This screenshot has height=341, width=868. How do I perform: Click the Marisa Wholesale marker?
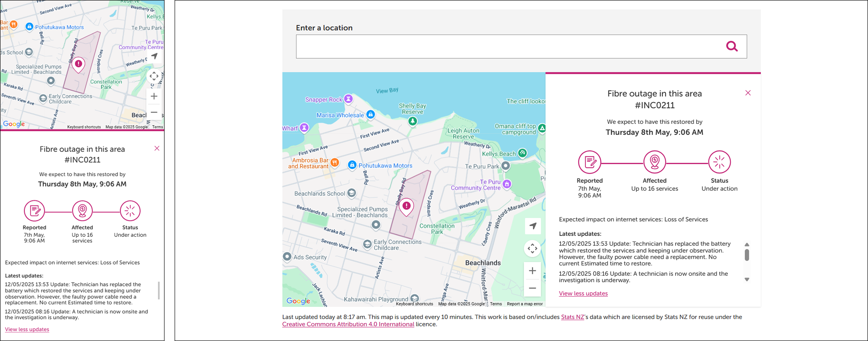pos(370,115)
